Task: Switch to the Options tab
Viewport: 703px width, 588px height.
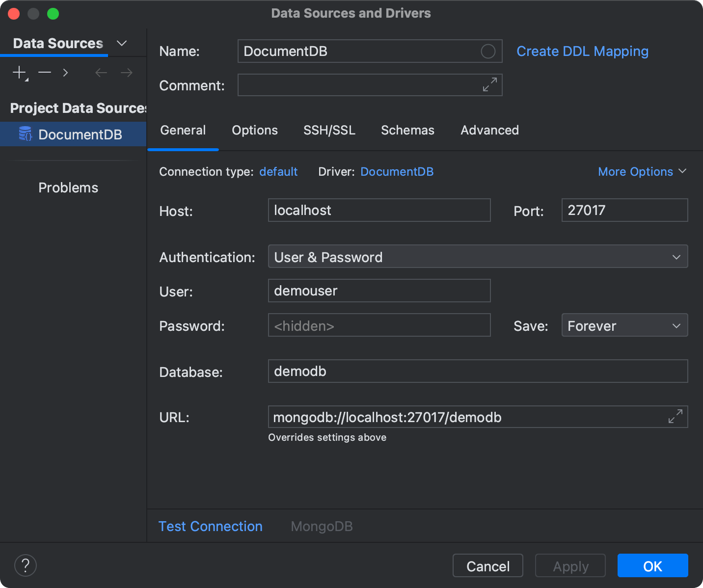Action: pos(254,130)
